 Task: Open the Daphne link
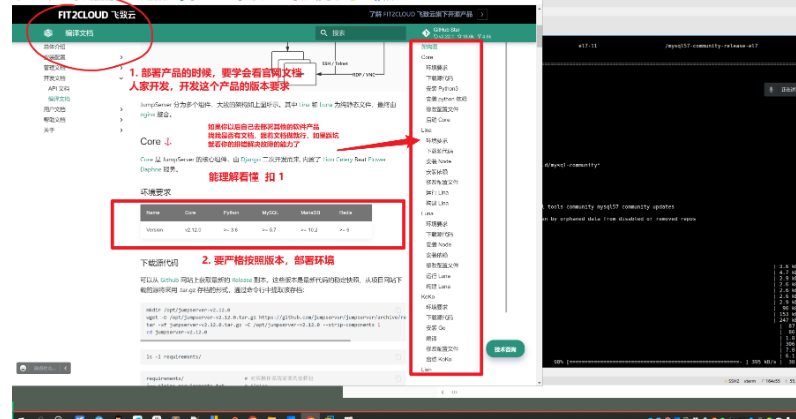tap(150, 170)
